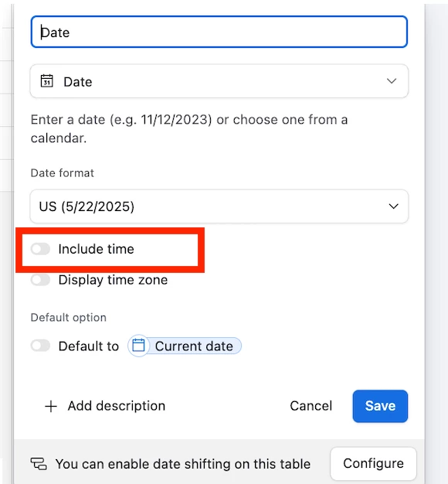The width and height of the screenshot is (448, 484).
Task: Turn on the Display time zone switch
Action: pyautogui.click(x=40, y=280)
